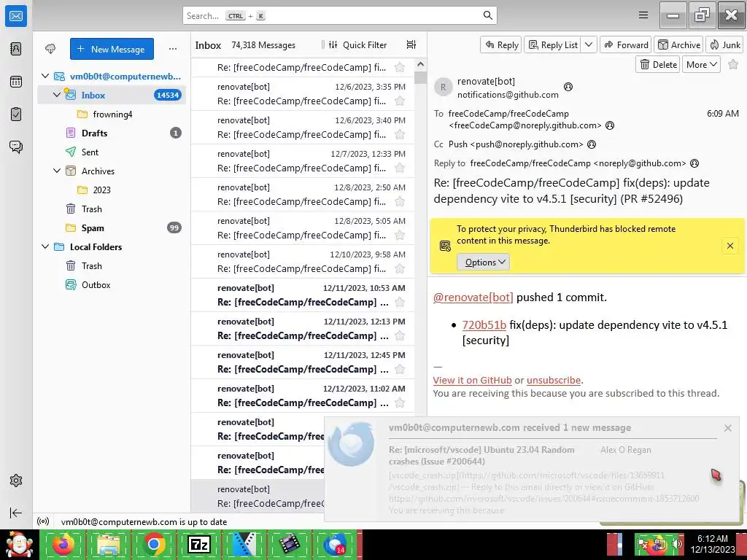Open the Drafts folder
This screenshot has height=560, width=747.
(x=112, y=133)
